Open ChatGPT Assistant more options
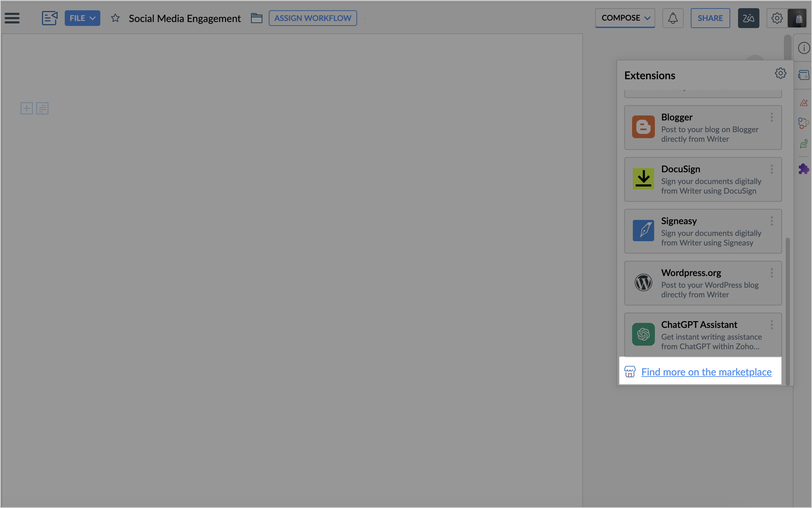This screenshot has height=508, width=812. 771,325
